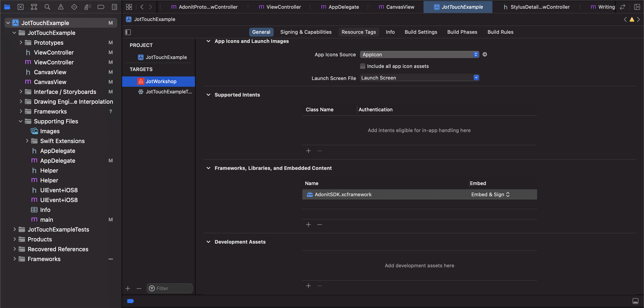This screenshot has width=644, height=308.
Task: Switch to Build Phases tab
Action: pos(462,32)
